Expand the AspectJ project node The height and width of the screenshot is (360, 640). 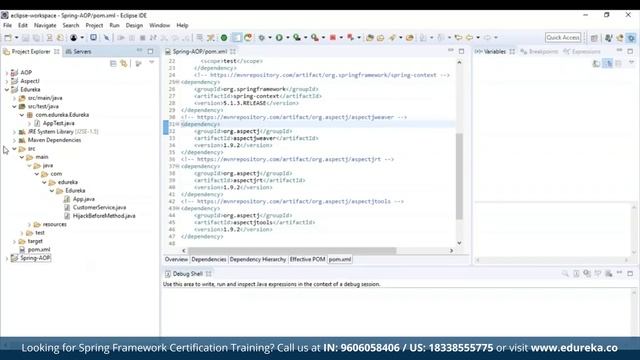[x=7, y=81]
